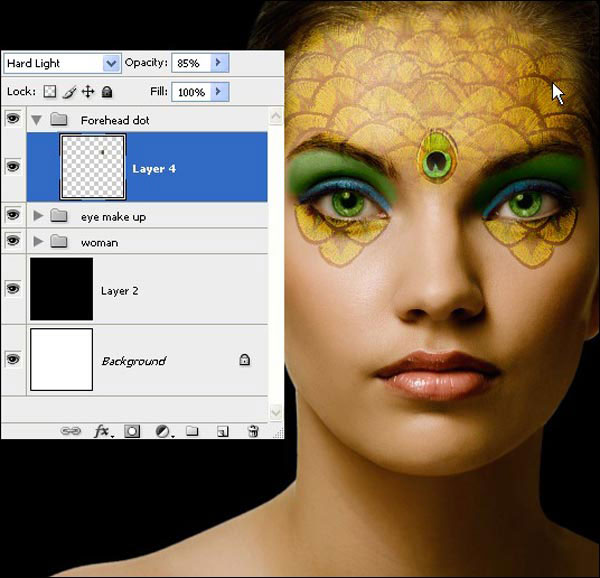This screenshot has height=578, width=600.
Task: Toggle lock transparent pixels
Action: [x=50, y=92]
